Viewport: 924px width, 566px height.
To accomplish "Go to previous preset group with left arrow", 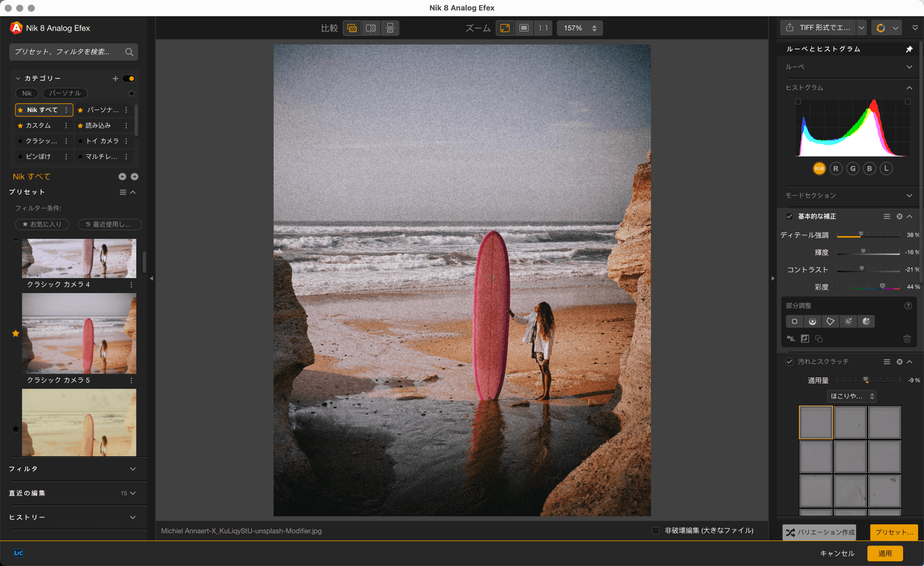I will pyautogui.click(x=122, y=177).
